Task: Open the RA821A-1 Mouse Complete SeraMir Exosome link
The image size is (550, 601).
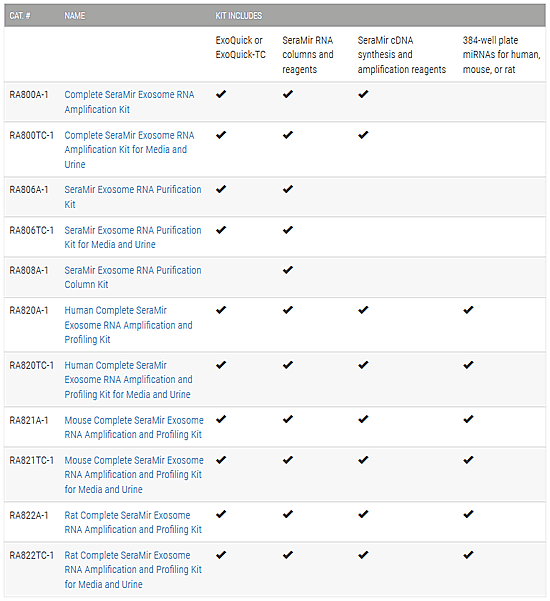Action: [x=134, y=427]
